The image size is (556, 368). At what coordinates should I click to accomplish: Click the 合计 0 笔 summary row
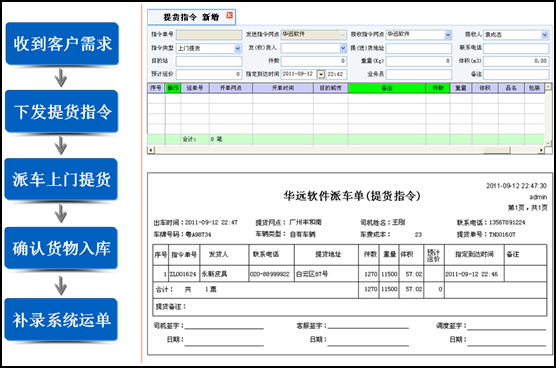[x=346, y=139]
